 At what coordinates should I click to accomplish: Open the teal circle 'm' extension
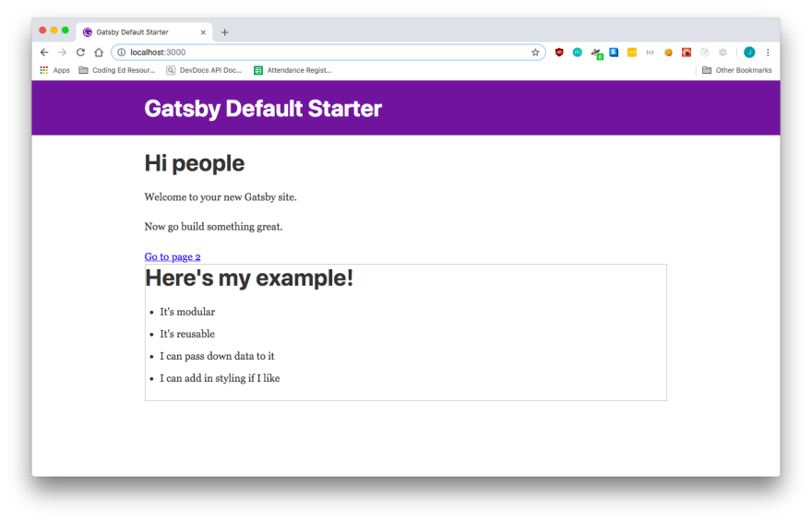[578, 53]
